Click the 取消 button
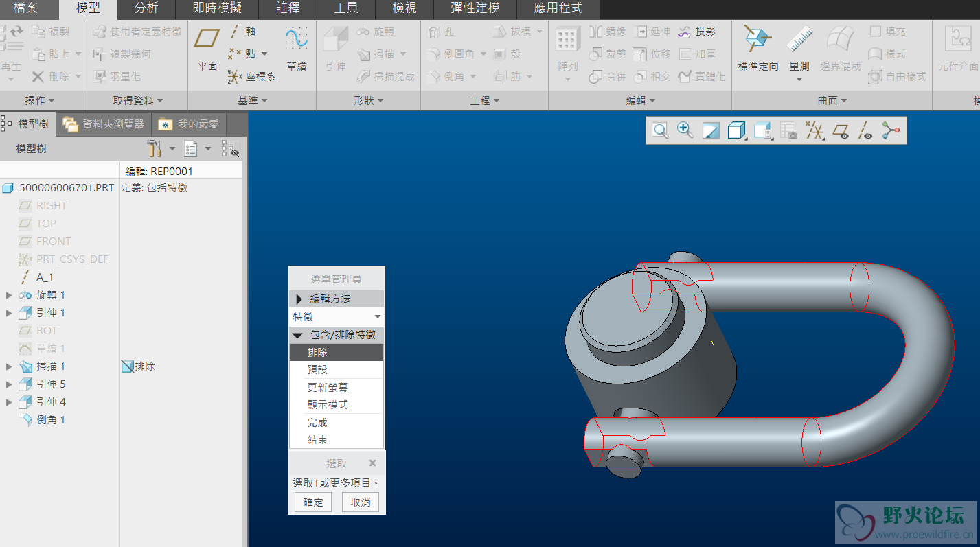Image resolution: width=980 pixels, height=547 pixels. pos(361,502)
